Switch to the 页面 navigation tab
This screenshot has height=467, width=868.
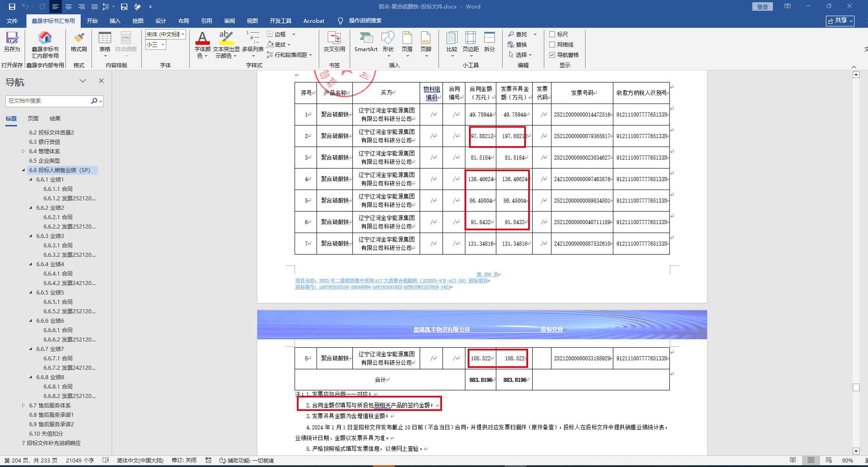pos(33,119)
